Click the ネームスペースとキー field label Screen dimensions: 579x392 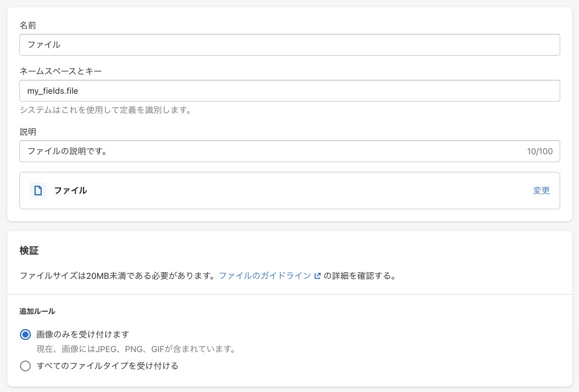click(61, 71)
